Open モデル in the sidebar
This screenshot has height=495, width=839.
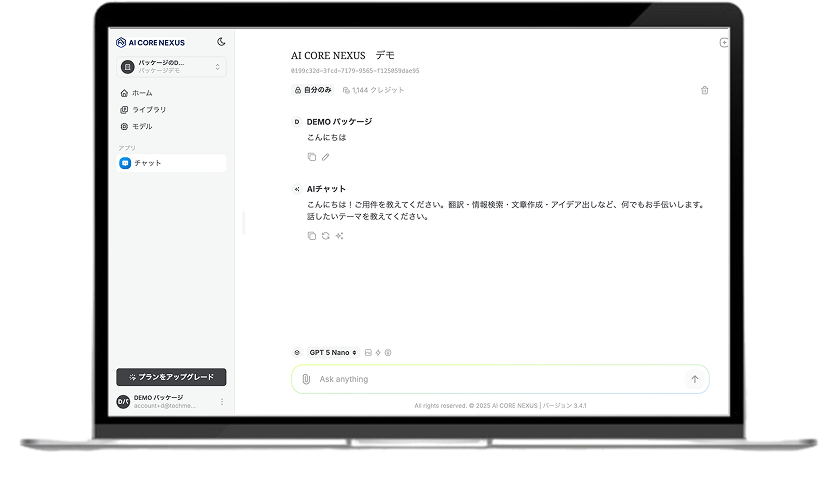click(142, 127)
